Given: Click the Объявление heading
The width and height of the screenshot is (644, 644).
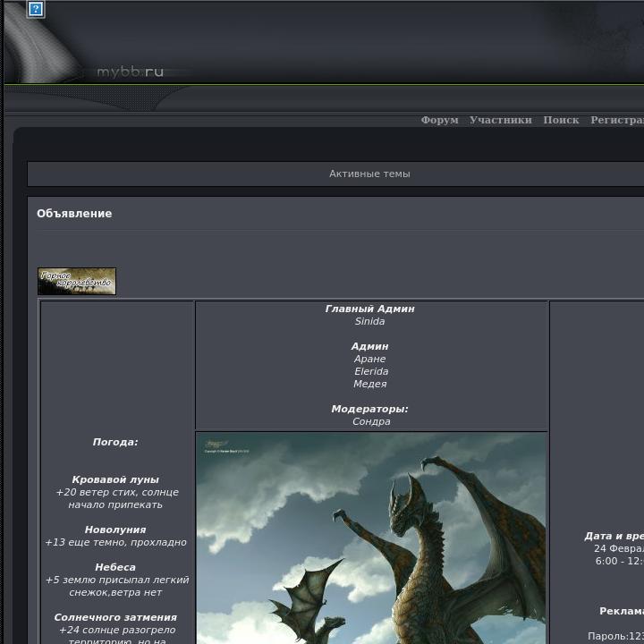Looking at the screenshot, I should (74, 214).
